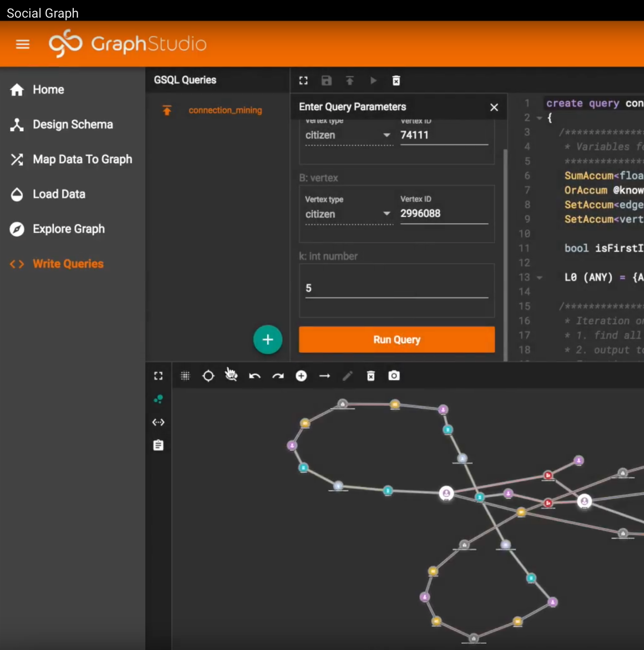
Task: Open the B vertex type citizen dropdown
Action: coord(348,214)
